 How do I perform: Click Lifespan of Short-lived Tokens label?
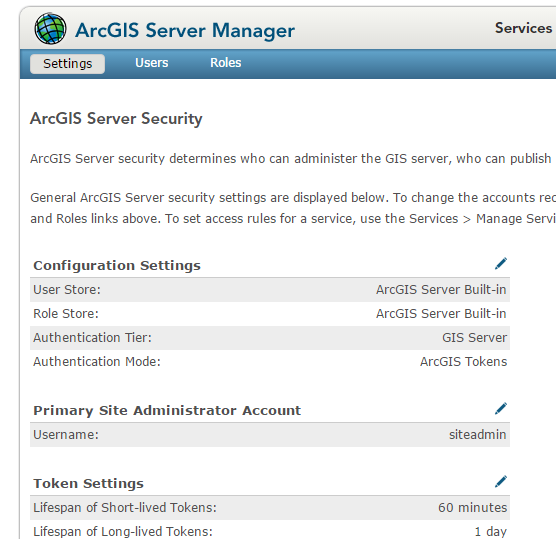125,508
